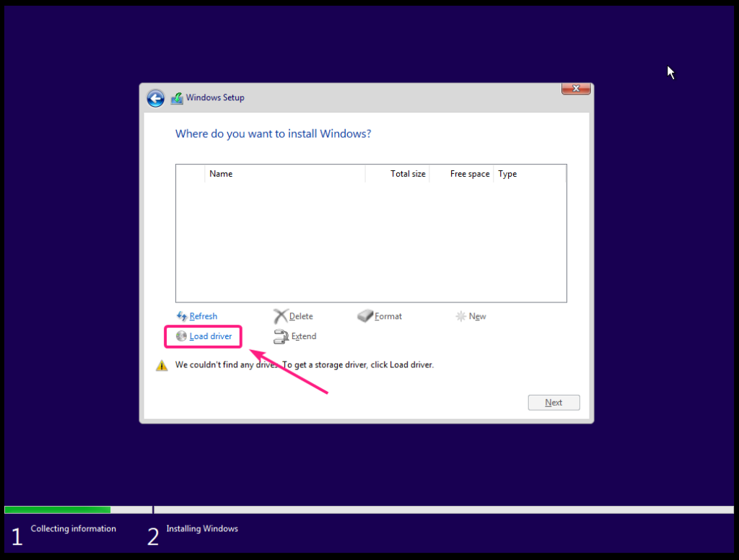The height and width of the screenshot is (560, 739).
Task: Go back using the blue arrow button
Action: click(x=156, y=98)
